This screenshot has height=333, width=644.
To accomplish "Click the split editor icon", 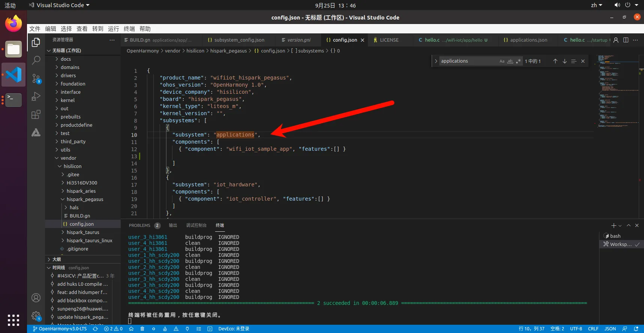I will [626, 40].
